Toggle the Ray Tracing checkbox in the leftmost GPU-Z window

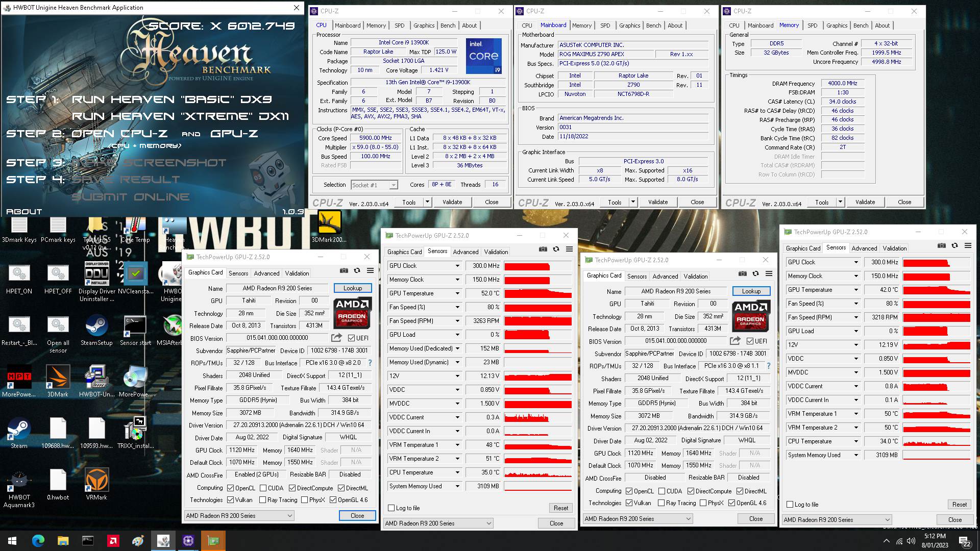263,500
